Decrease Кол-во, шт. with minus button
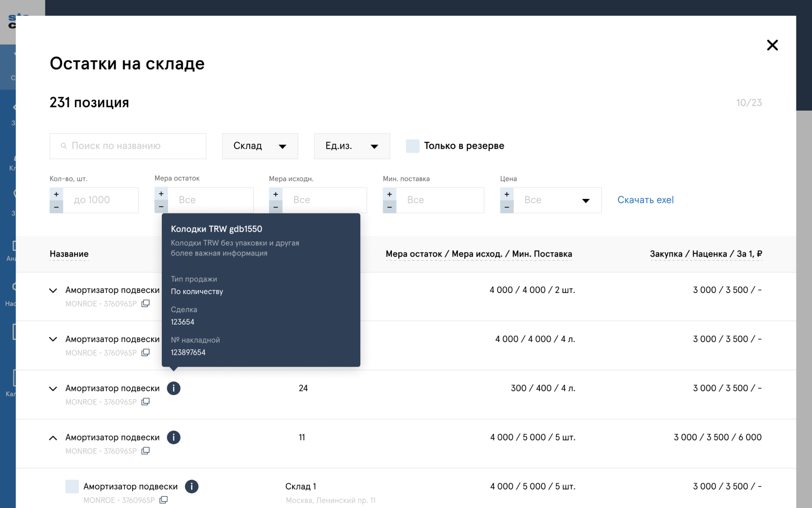Screen dimensions: 812x508 (x=56, y=207)
